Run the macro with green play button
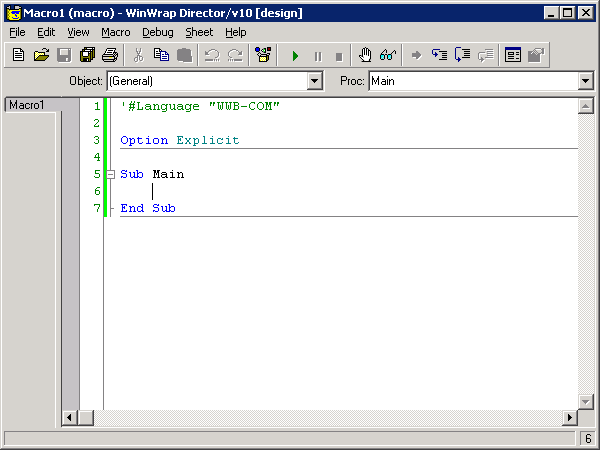Image resolution: width=600 pixels, height=450 pixels. coord(295,56)
